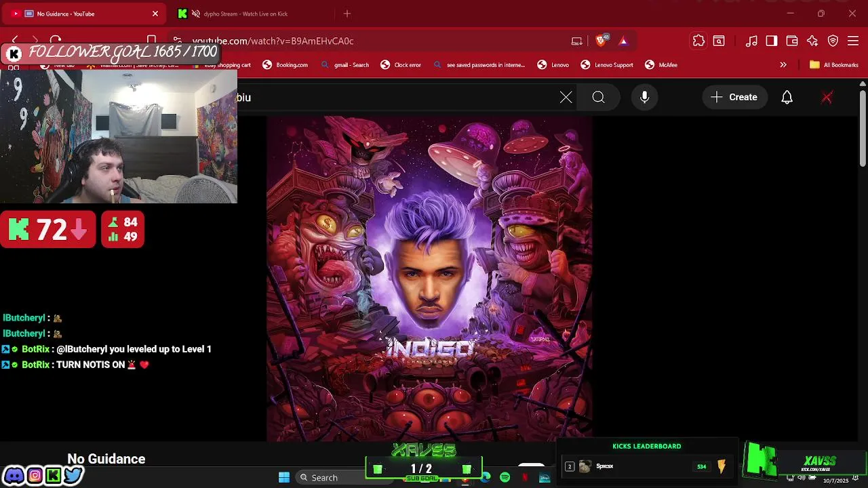The width and height of the screenshot is (868, 488).
Task: Open Spotify from the taskbar
Action: click(505, 478)
